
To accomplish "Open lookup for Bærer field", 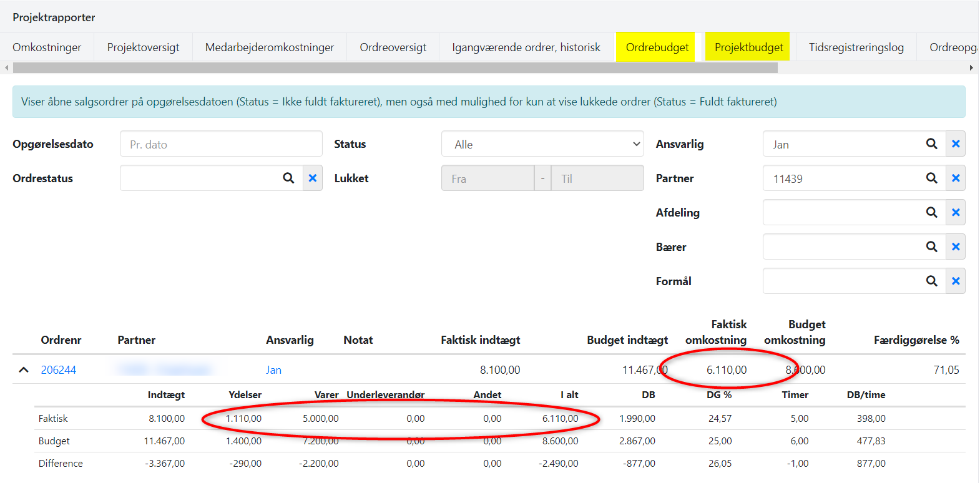I will (931, 247).
